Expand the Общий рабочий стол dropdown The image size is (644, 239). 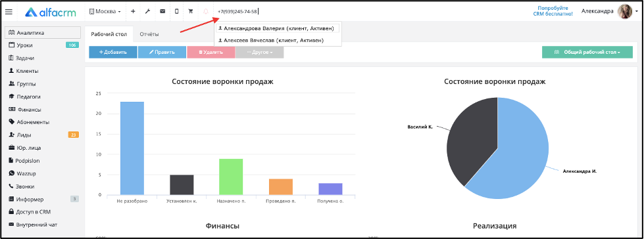(587, 52)
